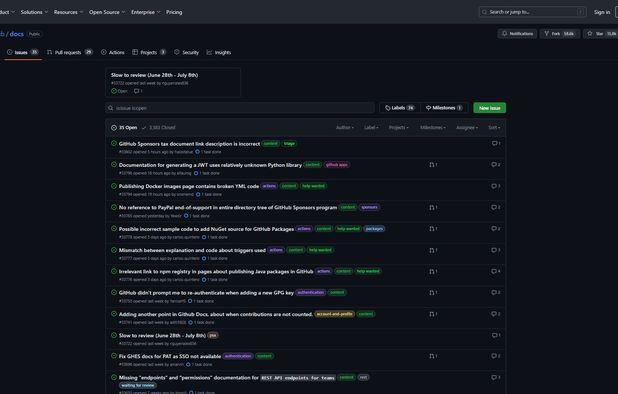
Task: Switch to the Pull requests tab
Action: point(69,52)
